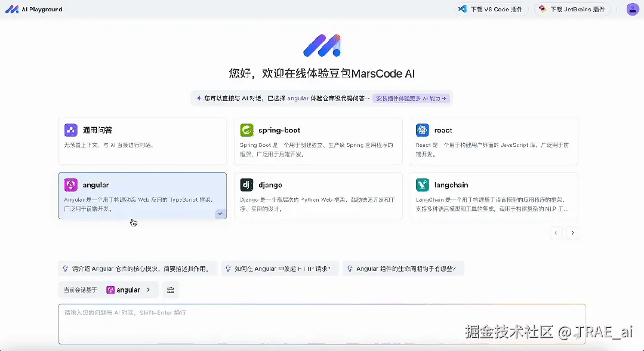Click the django dj icon
This screenshot has width=644, height=351.
[x=246, y=184]
